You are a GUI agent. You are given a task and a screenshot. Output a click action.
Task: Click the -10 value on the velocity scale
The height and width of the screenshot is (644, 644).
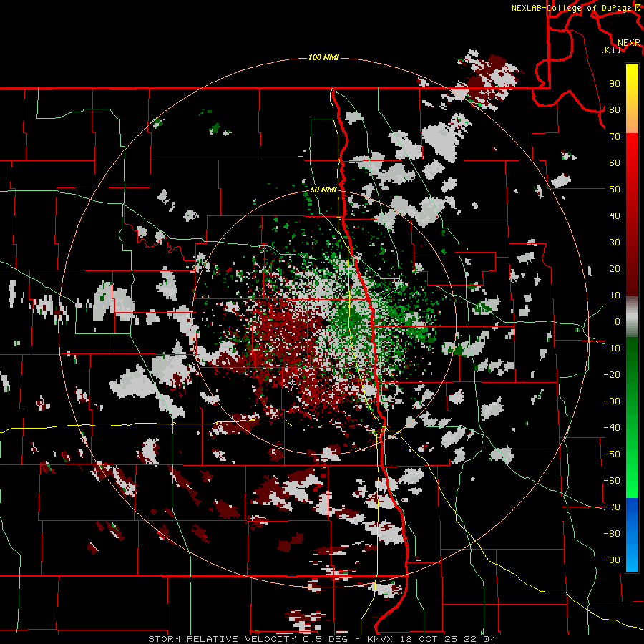(x=612, y=348)
